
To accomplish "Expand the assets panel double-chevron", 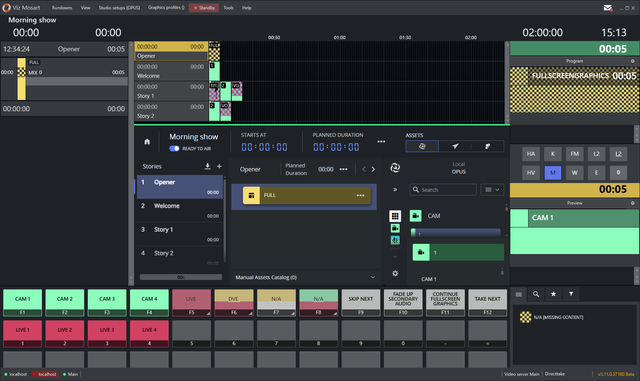I will [395, 189].
